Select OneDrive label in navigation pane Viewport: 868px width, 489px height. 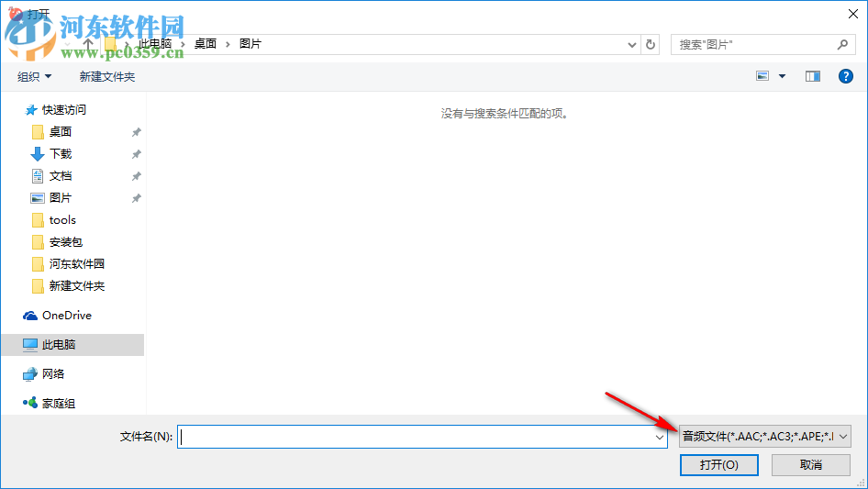point(67,315)
